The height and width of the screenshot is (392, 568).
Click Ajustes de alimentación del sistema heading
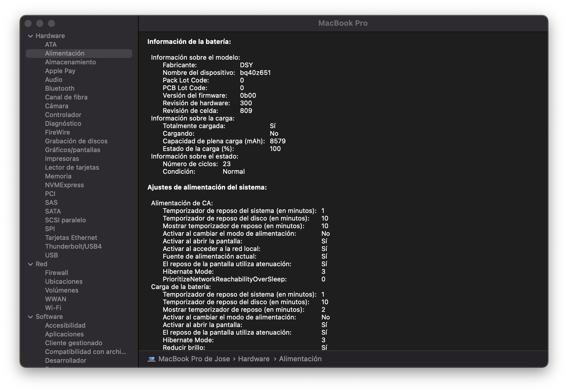click(x=207, y=187)
